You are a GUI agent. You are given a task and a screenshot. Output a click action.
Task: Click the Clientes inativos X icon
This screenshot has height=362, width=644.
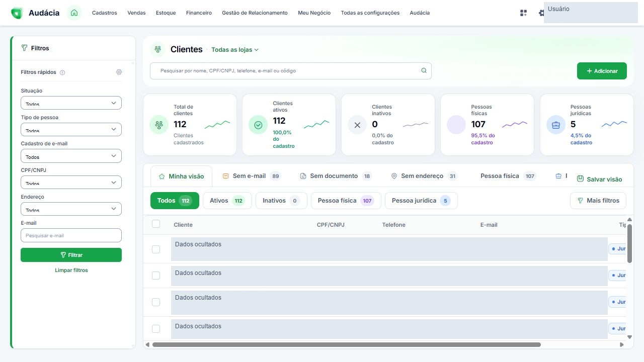pyautogui.click(x=357, y=125)
